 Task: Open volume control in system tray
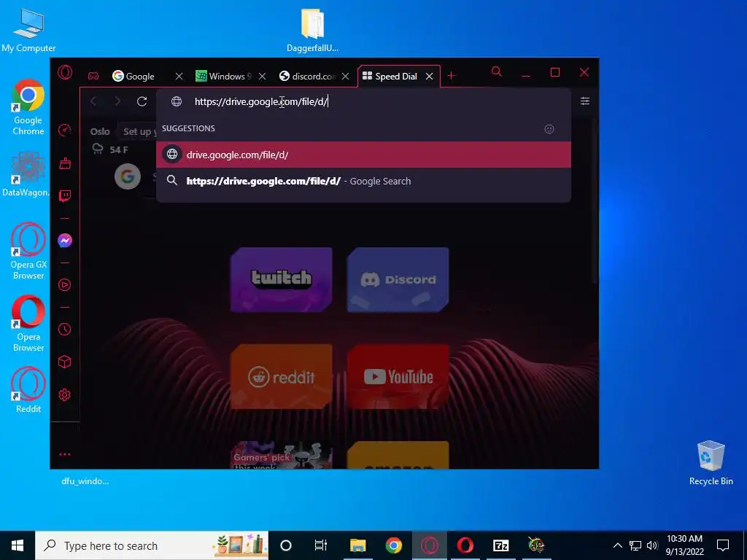652,545
